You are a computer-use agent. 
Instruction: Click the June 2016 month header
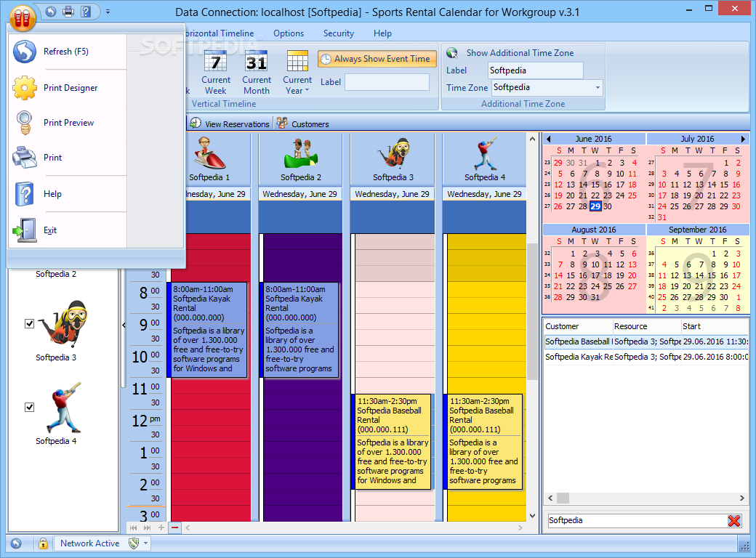593,139
